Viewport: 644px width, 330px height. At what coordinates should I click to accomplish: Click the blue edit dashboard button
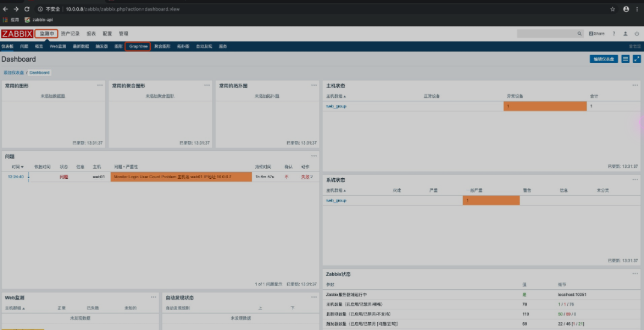coord(604,59)
